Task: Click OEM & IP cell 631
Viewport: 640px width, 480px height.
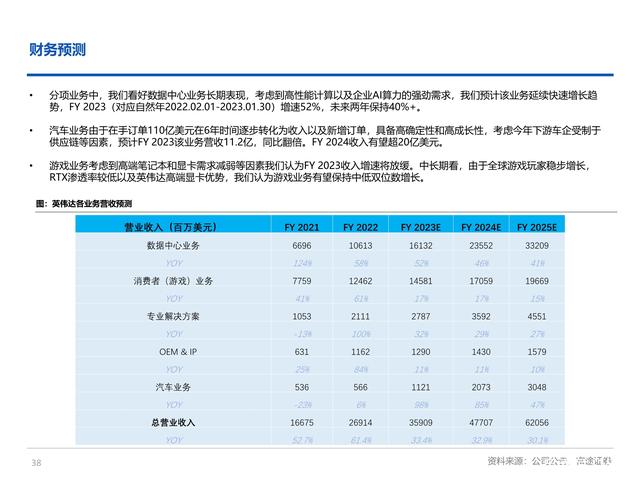Action: pyautogui.click(x=302, y=352)
